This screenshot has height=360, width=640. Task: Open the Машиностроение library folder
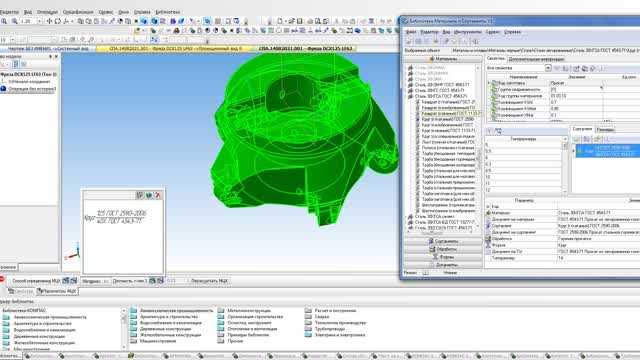(158, 341)
